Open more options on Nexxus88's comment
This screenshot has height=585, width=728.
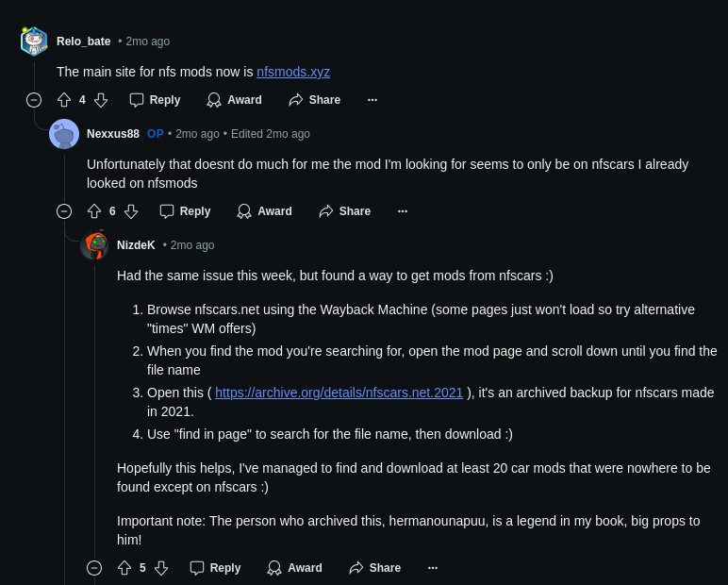(403, 211)
